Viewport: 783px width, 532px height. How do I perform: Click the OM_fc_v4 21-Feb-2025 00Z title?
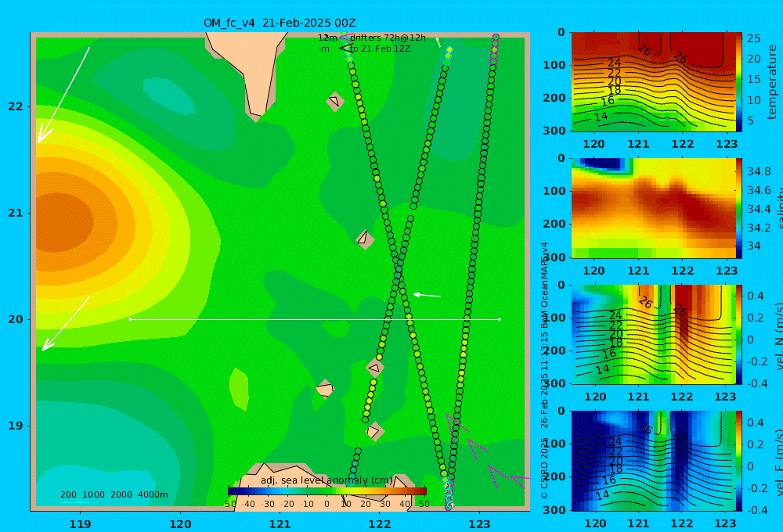(280, 23)
